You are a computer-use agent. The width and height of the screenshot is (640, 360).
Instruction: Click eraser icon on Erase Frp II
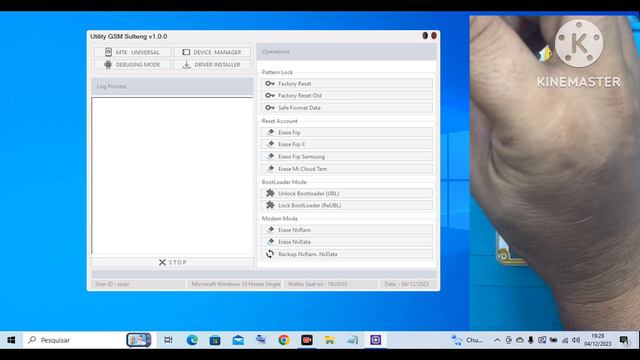click(270, 144)
